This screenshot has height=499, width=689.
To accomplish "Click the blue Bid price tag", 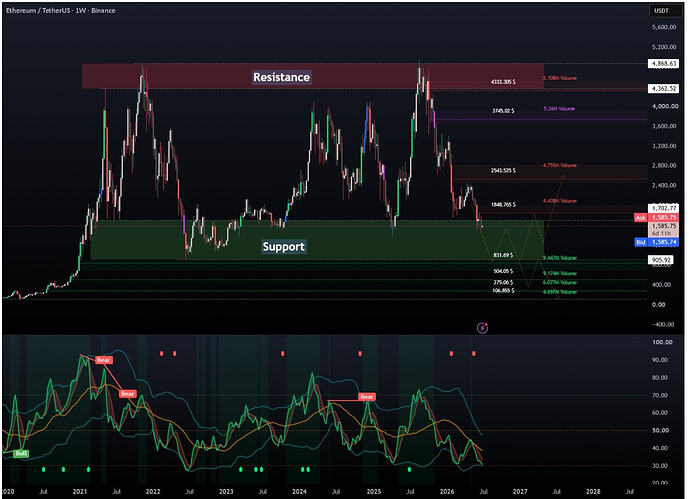I will tap(656, 242).
